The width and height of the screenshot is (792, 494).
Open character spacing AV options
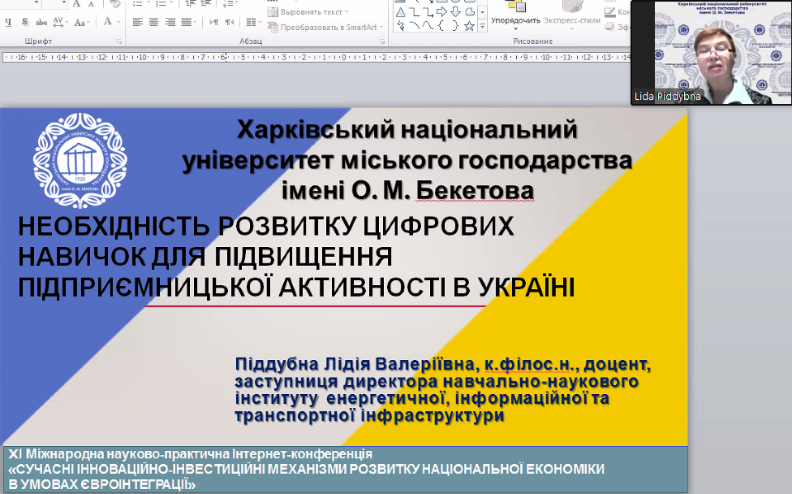point(58,22)
